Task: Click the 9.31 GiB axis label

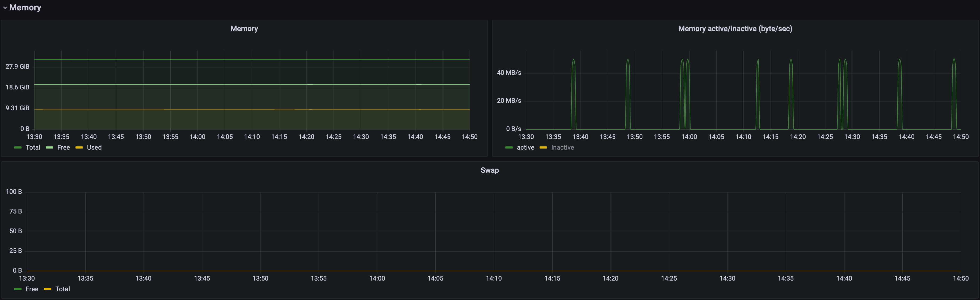Action: tap(18, 108)
